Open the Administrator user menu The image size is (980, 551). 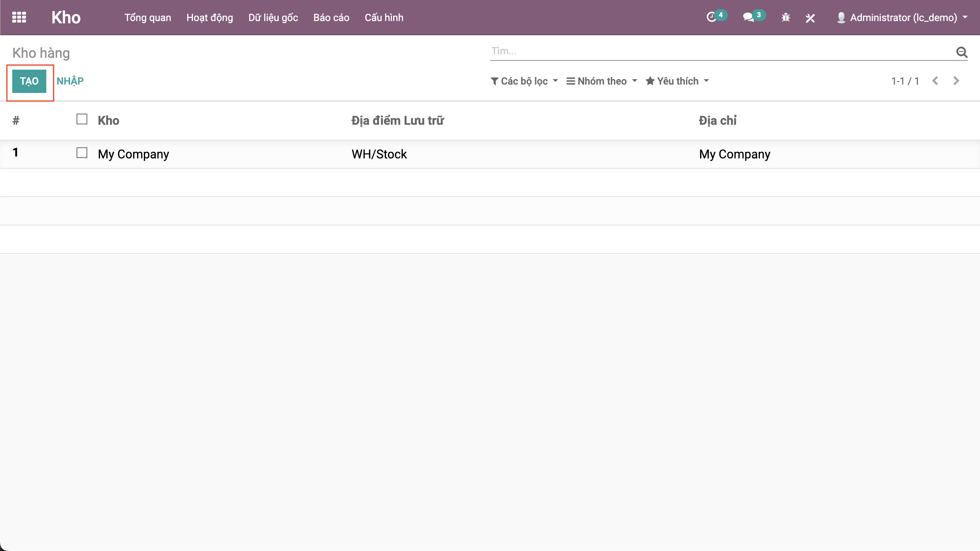tap(903, 18)
